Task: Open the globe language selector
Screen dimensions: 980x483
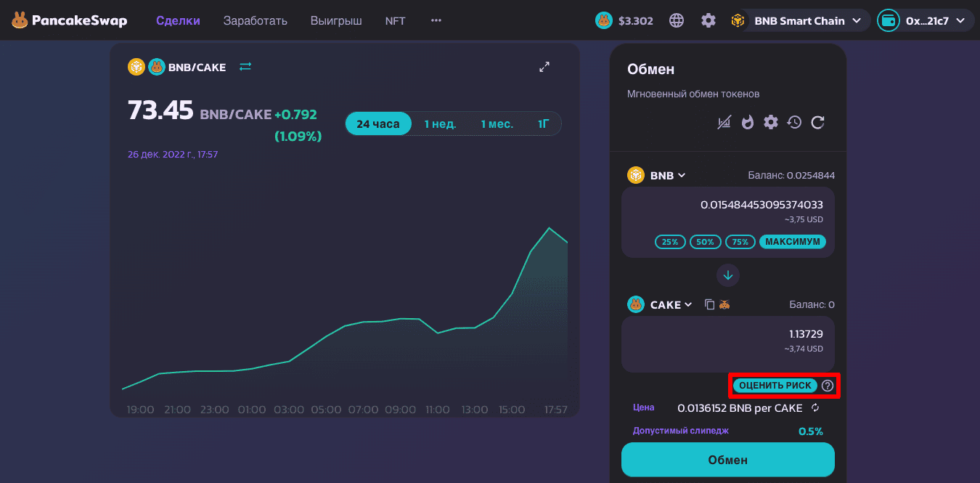Action: pyautogui.click(x=677, y=20)
